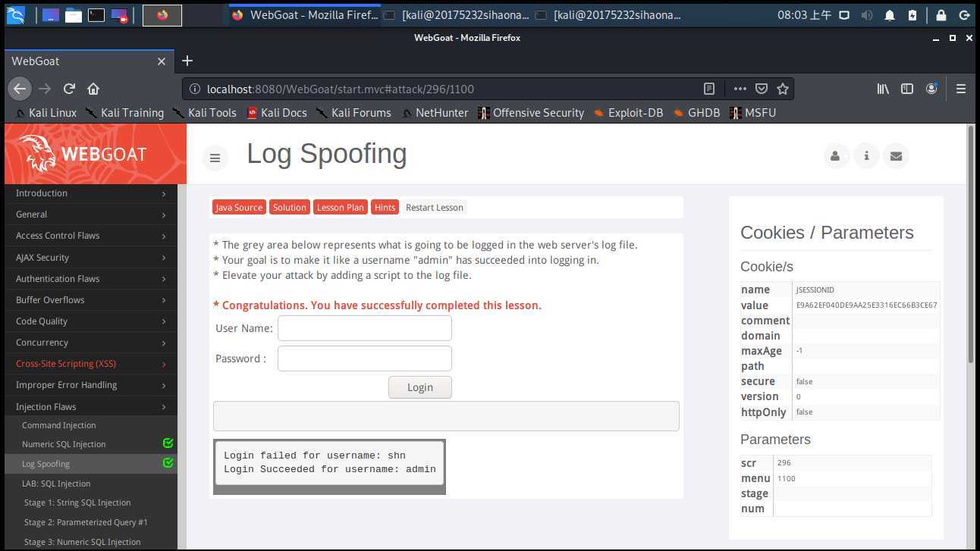The height and width of the screenshot is (551, 980).
Task: Click the WebGoat user profile icon
Action: 835,155
